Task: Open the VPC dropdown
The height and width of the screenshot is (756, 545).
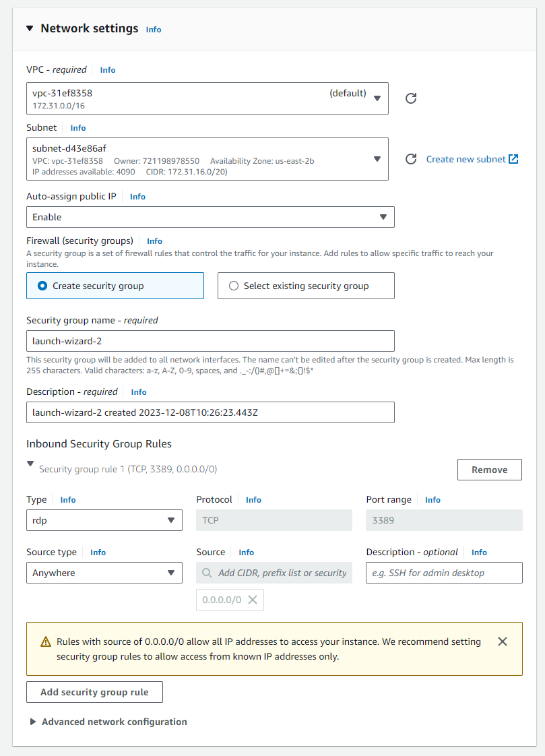Action: [207, 98]
